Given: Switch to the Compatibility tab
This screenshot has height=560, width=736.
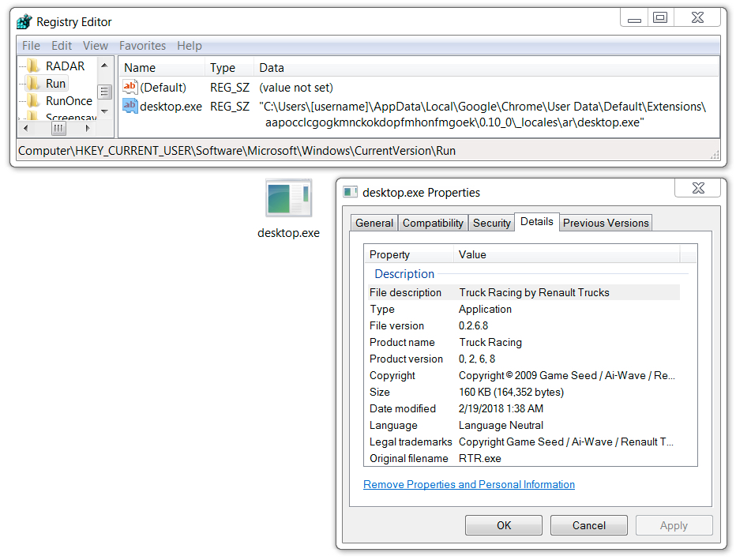Looking at the screenshot, I should [433, 223].
